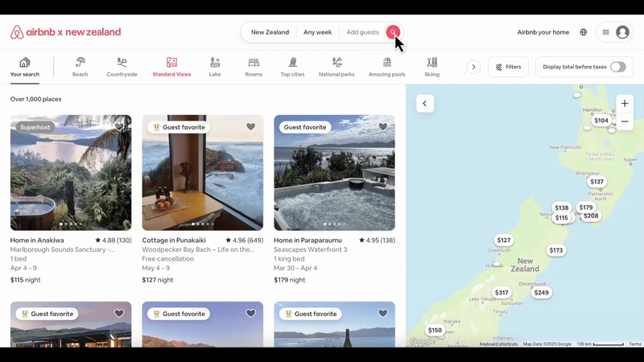Select the Lake category

215,68
